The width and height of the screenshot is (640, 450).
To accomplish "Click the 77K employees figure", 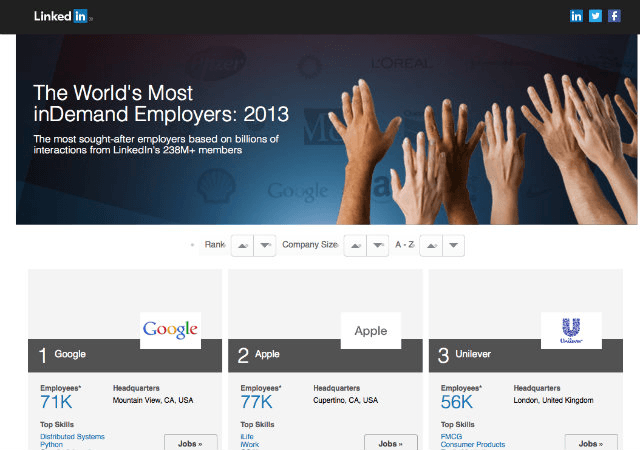I will click(x=256, y=402).
